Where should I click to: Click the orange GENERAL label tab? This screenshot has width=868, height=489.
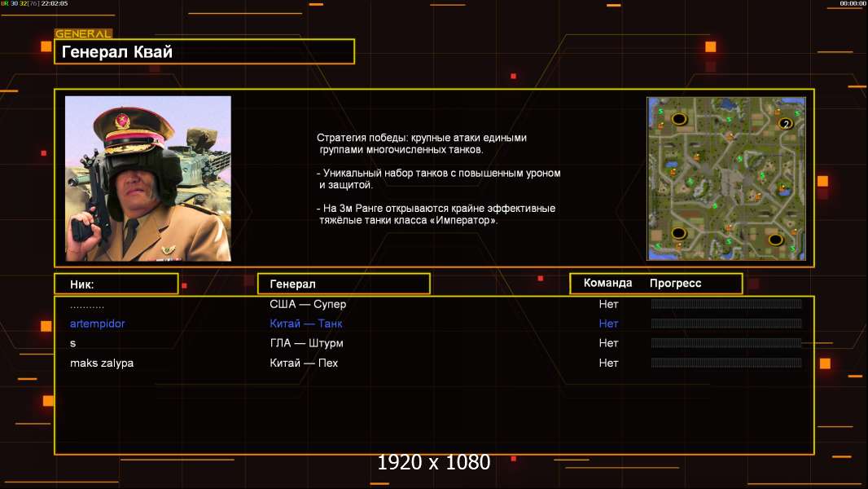pyautogui.click(x=83, y=34)
